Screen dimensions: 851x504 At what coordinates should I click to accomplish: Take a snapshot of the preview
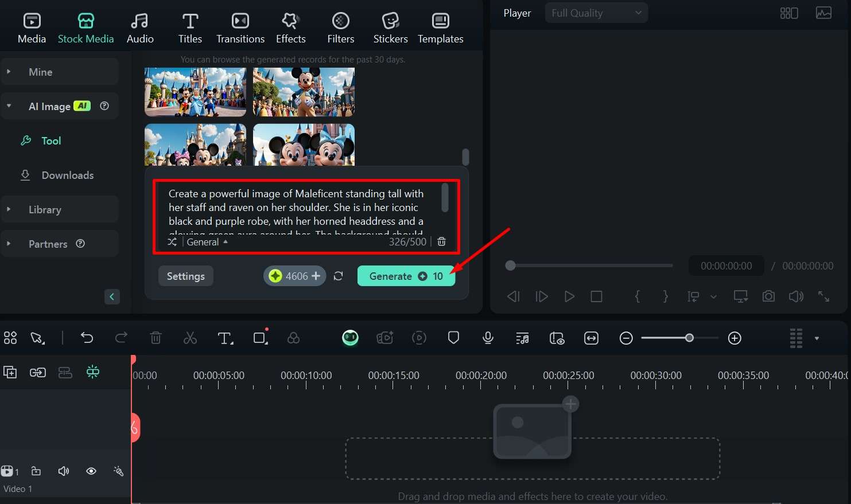768,296
